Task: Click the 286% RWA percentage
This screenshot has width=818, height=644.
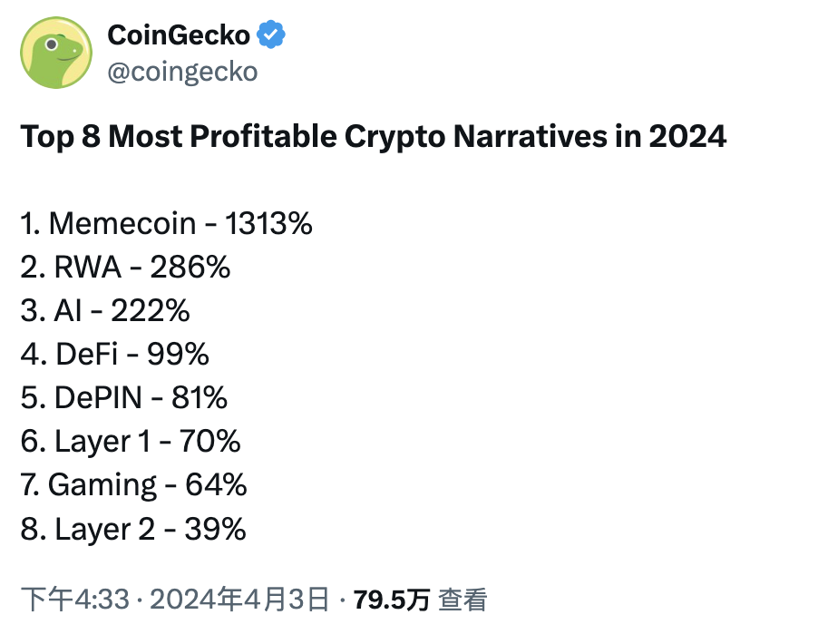Action: tap(190, 267)
